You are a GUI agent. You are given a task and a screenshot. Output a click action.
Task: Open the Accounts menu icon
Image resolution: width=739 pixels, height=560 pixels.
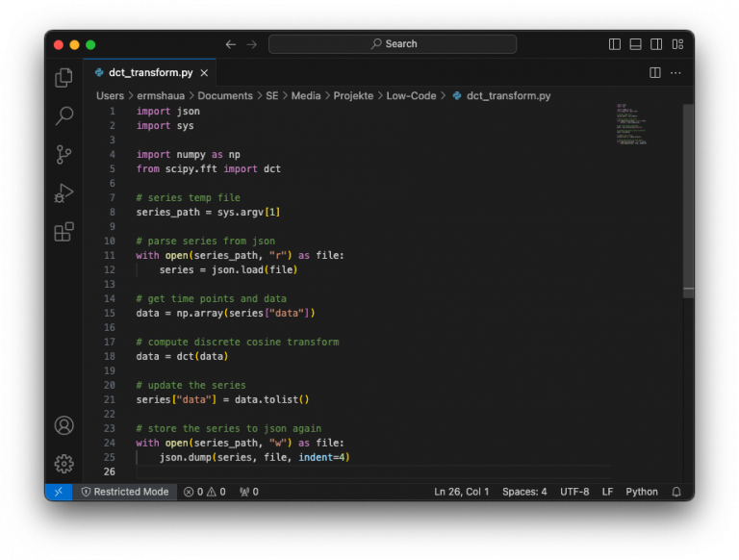coord(64,425)
